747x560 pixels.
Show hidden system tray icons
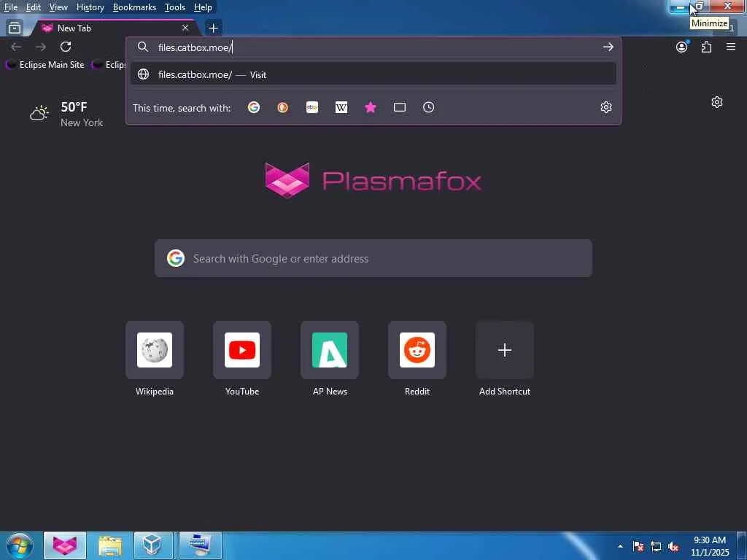(620, 546)
